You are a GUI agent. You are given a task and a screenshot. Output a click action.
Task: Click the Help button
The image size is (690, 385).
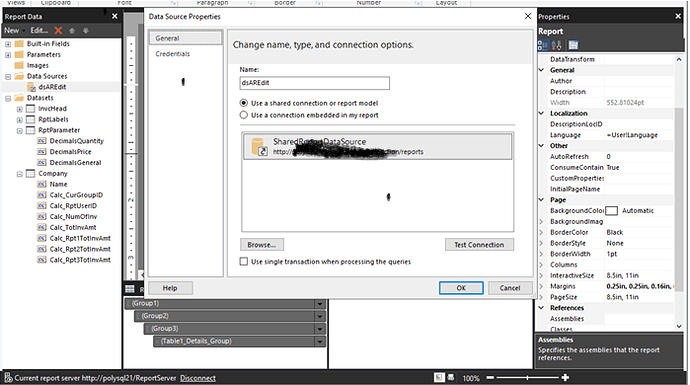[x=170, y=288]
